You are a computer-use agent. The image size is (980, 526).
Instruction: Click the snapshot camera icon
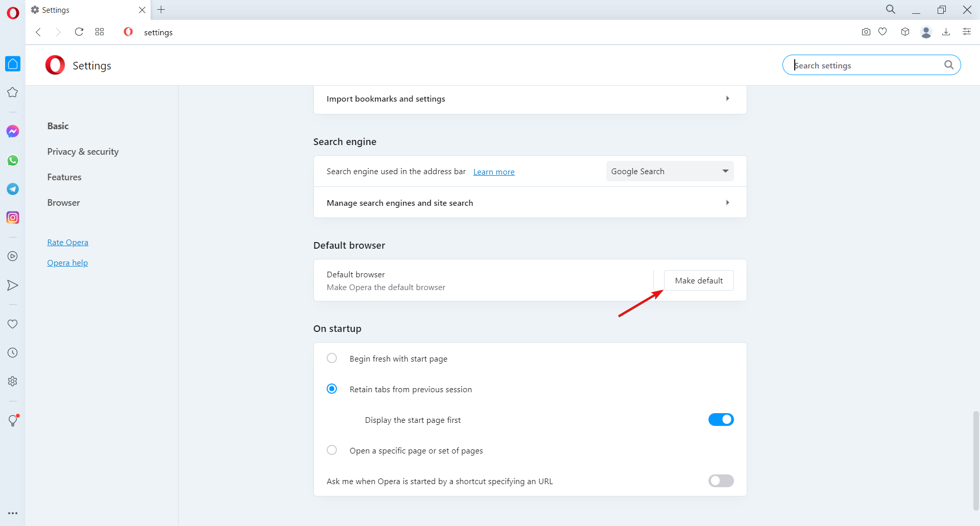[x=866, y=32]
